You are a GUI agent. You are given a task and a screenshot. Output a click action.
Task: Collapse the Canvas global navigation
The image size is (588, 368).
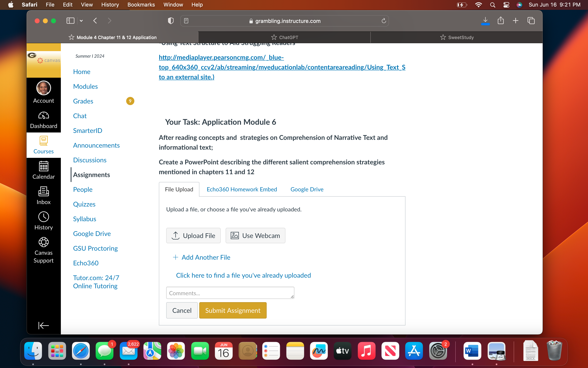tap(43, 325)
